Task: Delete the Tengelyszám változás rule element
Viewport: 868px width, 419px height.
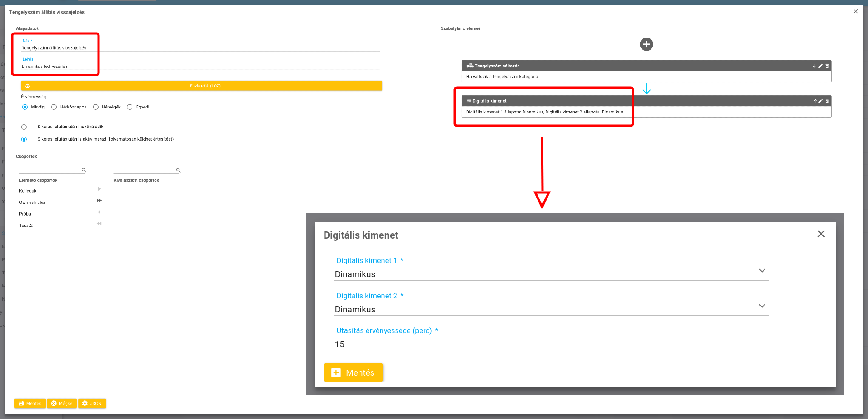Action: [x=827, y=66]
